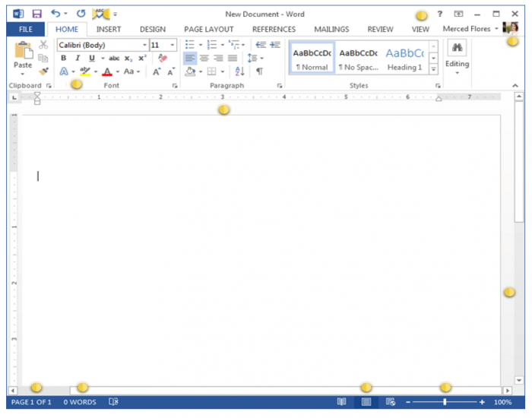Viewport: 532px width, 418px height.
Task: Select the Format Painter brush icon
Action: coord(43,71)
